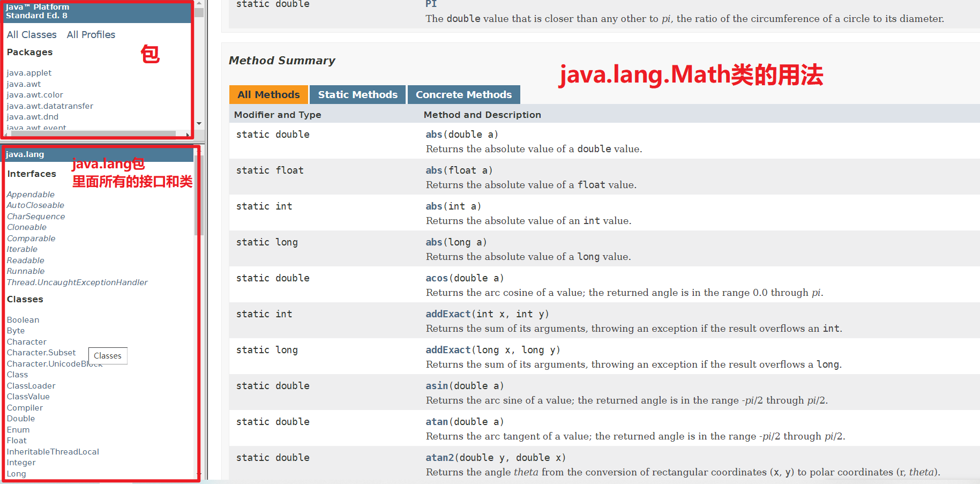Screen dimensions: 980x484
Task: Open the java.awt.color package
Action: tap(35, 95)
